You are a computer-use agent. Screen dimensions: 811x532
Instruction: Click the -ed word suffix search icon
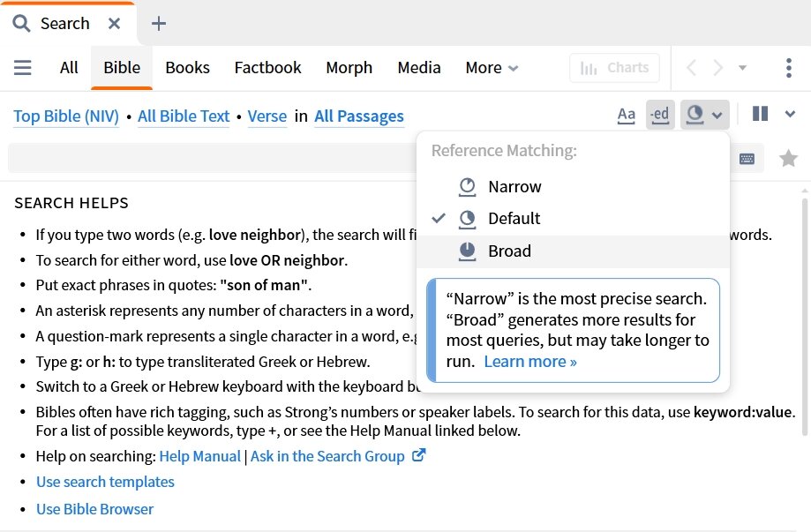tap(660, 114)
